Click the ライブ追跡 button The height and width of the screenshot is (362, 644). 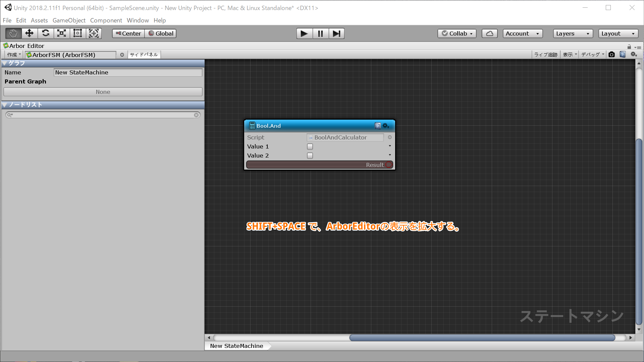coord(545,54)
